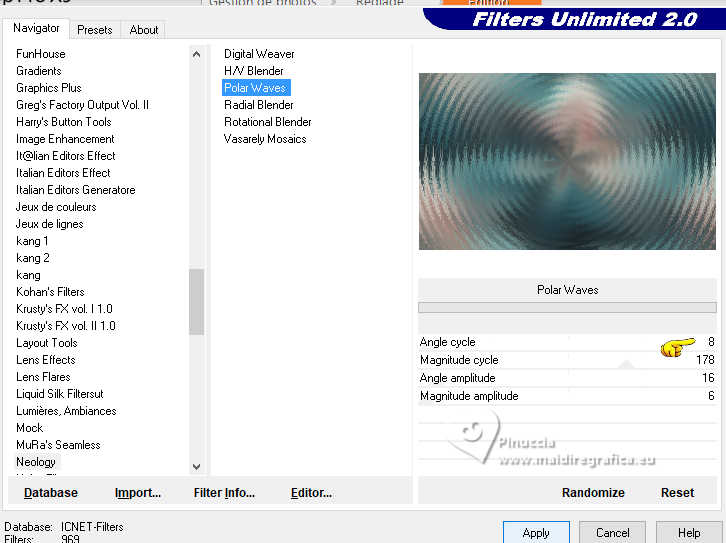Viewport: 726px width, 543px height.
Task: Choose H/V Blender filter
Action: [x=254, y=71]
